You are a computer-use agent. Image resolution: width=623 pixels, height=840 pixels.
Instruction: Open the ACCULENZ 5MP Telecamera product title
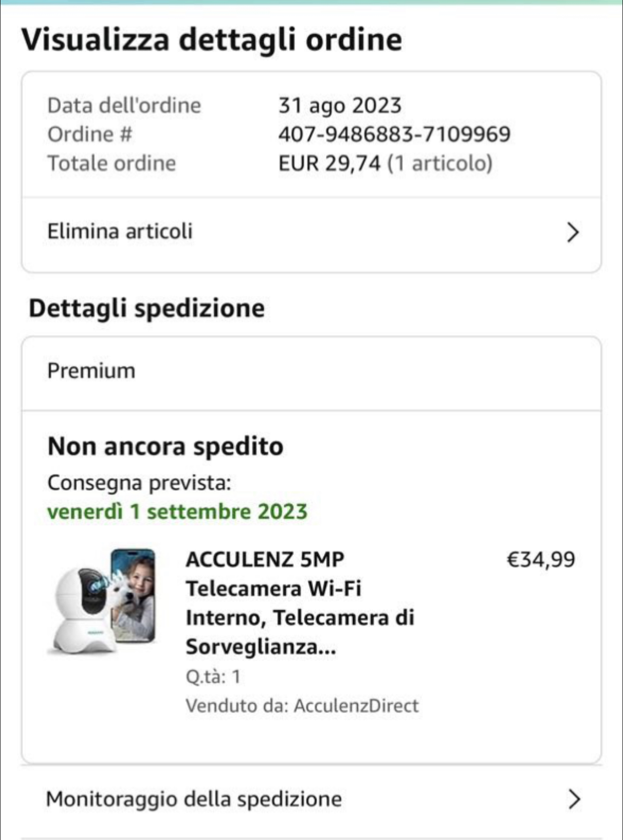(299, 602)
